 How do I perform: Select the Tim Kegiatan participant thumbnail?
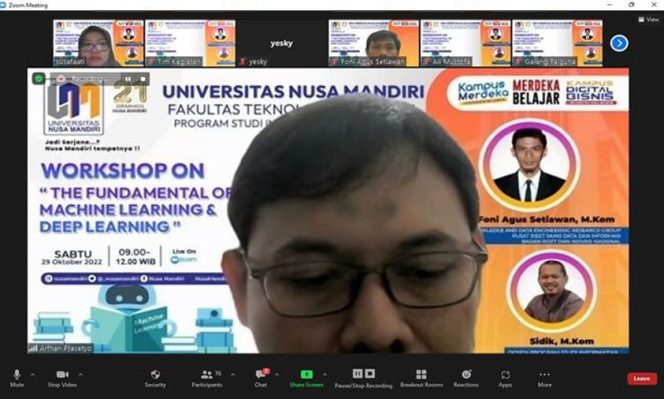(190, 43)
